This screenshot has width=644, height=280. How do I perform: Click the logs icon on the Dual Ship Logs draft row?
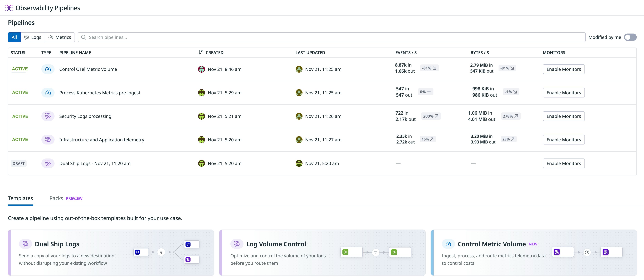point(48,163)
